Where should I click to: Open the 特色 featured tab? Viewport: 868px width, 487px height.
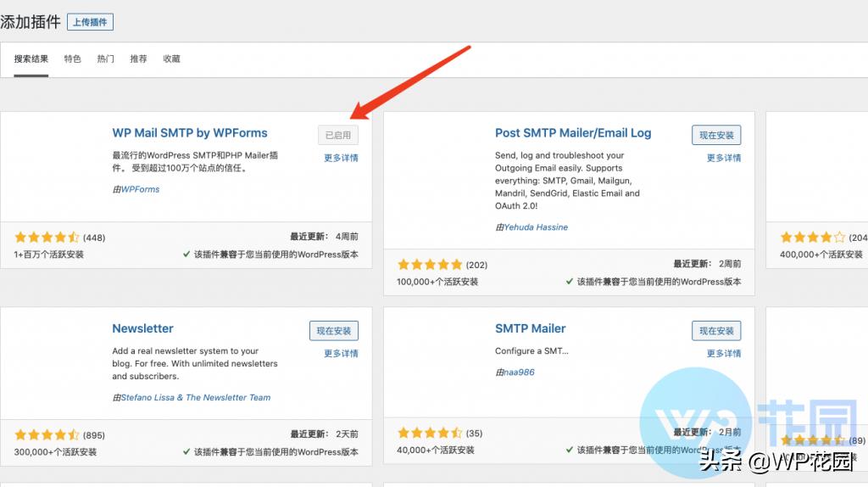(x=73, y=59)
